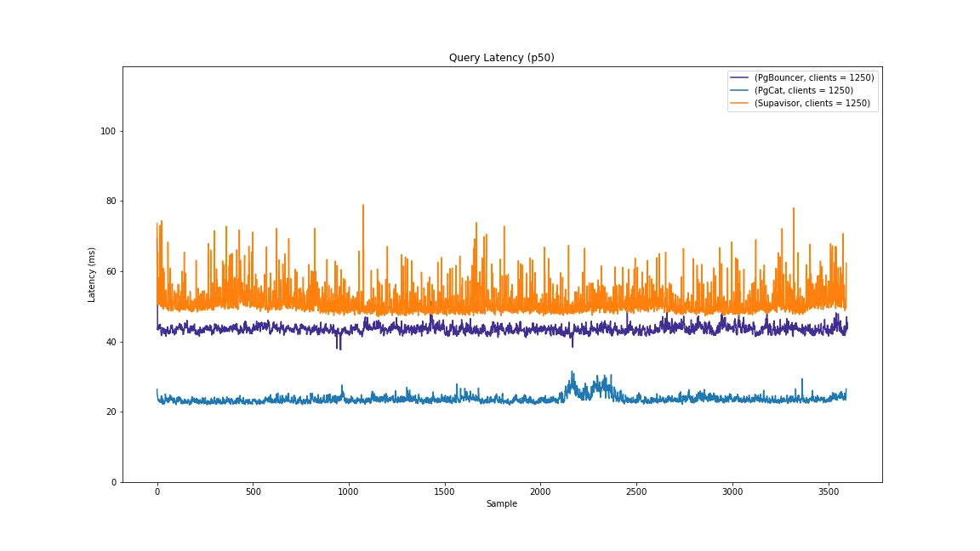Click the y-axis tick label 20

pos(111,412)
